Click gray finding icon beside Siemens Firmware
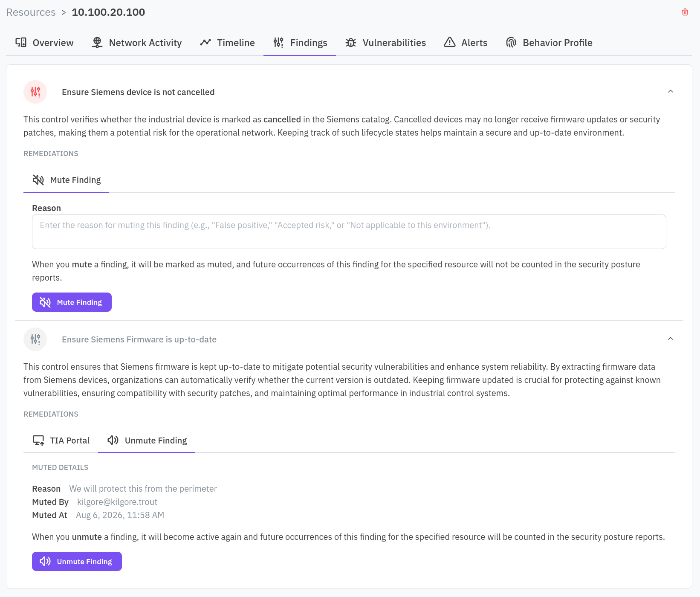 (x=35, y=339)
